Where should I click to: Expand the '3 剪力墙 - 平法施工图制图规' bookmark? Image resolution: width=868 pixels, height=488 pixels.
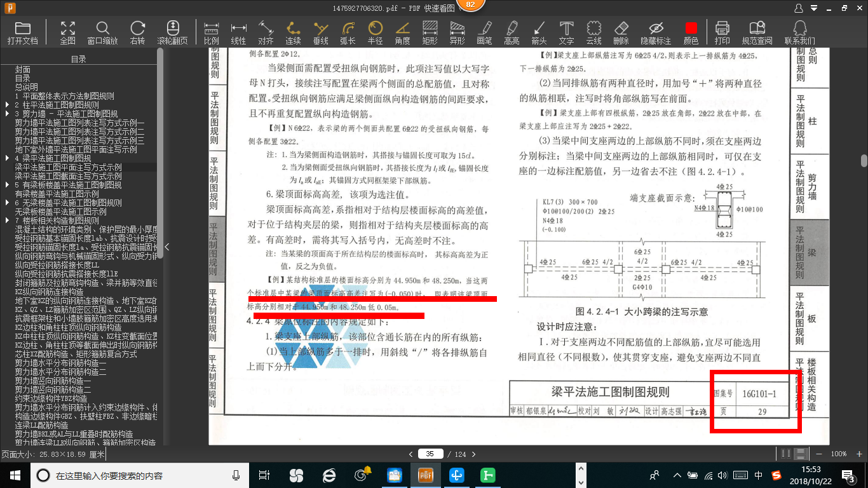click(7, 114)
